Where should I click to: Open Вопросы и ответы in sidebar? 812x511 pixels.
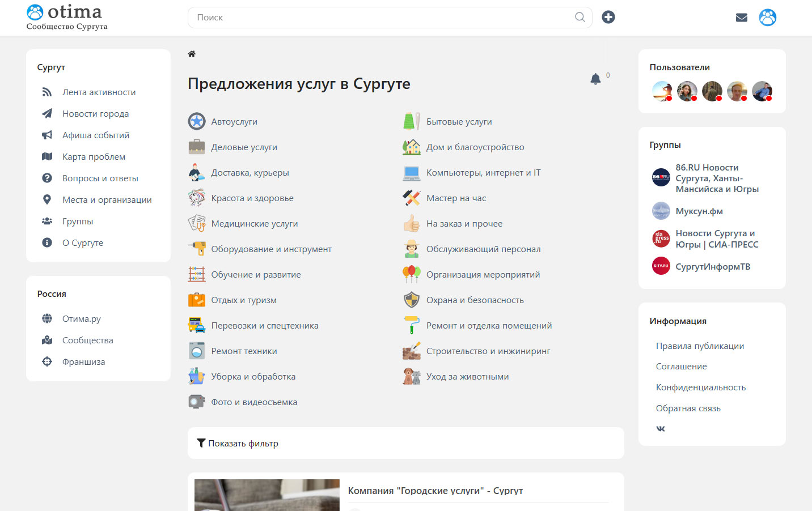(100, 178)
